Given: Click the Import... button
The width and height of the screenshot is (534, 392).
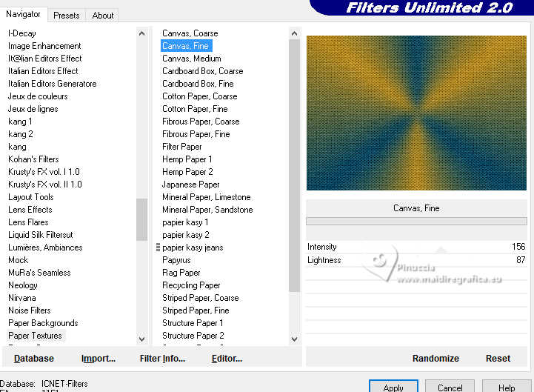Looking at the screenshot, I should 99,358.
